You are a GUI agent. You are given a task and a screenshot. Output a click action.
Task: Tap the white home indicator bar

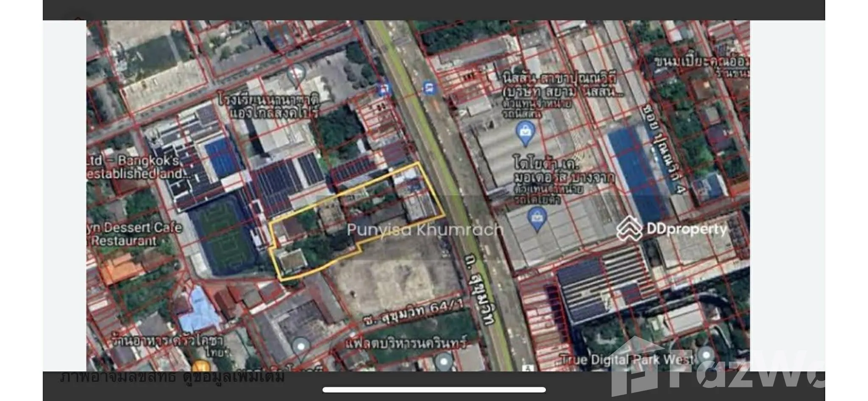pyautogui.click(x=434, y=390)
